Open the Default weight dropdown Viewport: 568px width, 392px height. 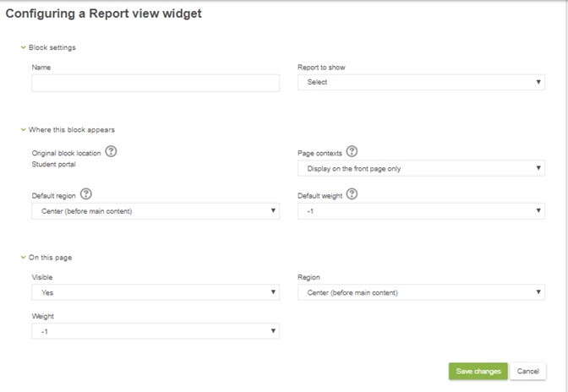(421, 211)
